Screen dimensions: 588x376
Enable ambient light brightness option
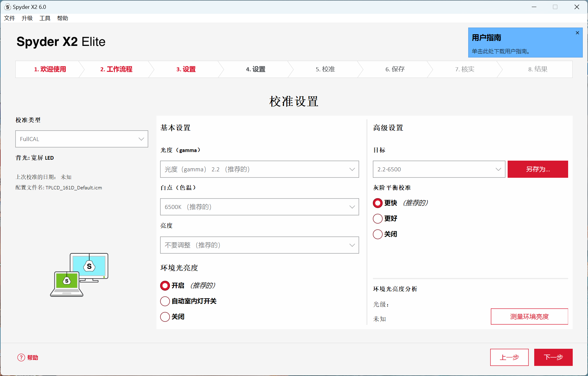[165, 285]
